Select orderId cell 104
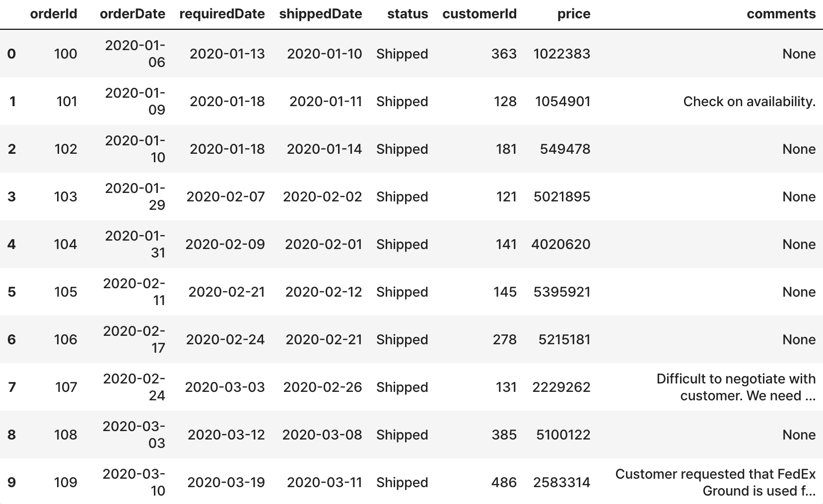The image size is (823, 504). pos(66,244)
